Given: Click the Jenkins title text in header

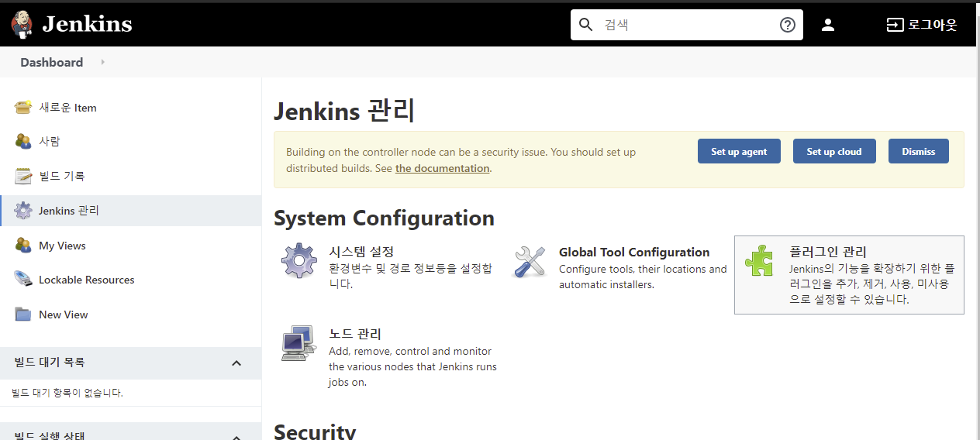Looking at the screenshot, I should point(87,24).
